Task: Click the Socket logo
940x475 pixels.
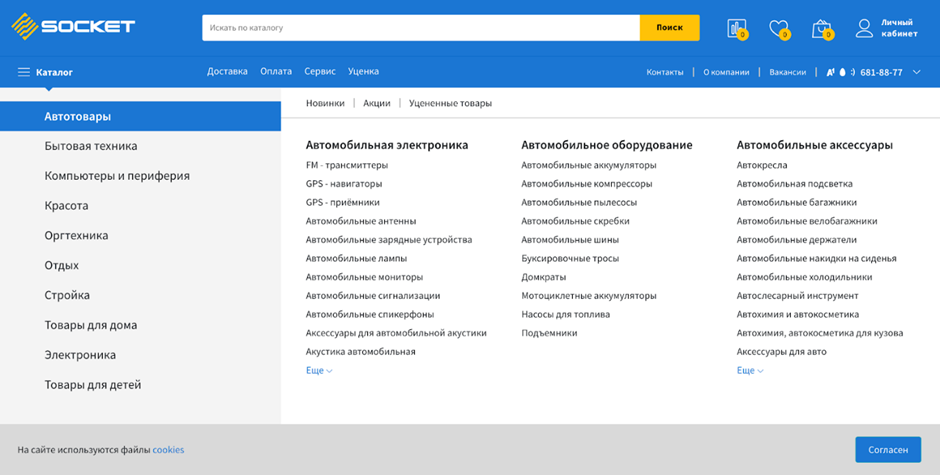Action: tap(73, 27)
